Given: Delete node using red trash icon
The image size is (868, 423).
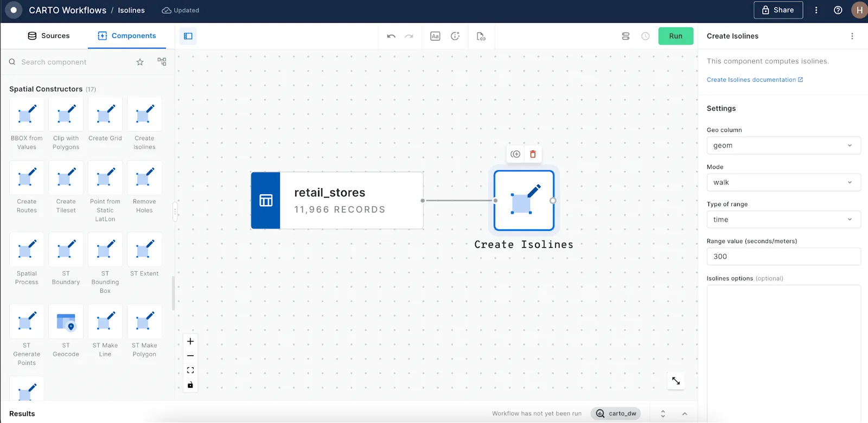Looking at the screenshot, I should click(x=533, y=155).
